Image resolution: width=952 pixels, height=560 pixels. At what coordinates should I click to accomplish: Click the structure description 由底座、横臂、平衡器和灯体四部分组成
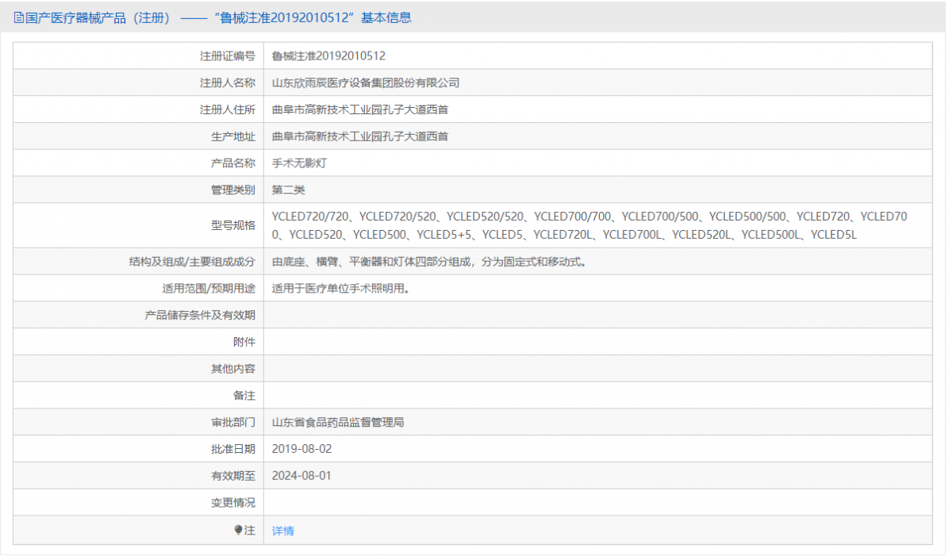(429, 262)
